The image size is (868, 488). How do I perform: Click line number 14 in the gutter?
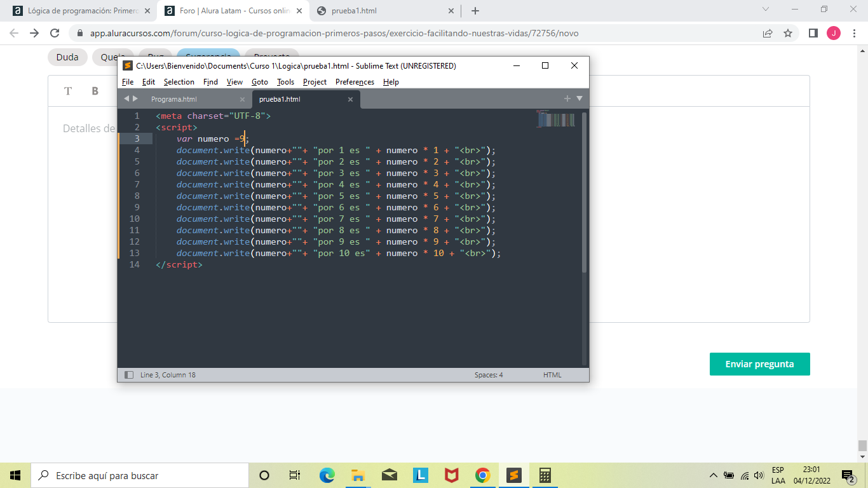134,264
